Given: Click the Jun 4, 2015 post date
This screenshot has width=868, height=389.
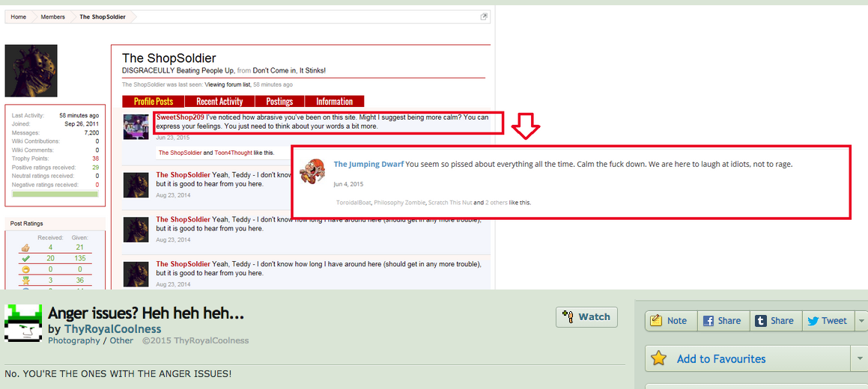Looking at the screenshot, I should pyautogui.click(x=349, y=184).
